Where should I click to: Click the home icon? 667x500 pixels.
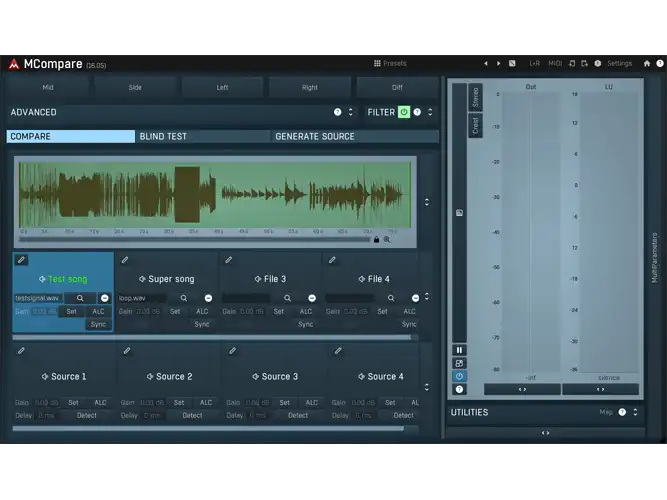pyautogui.click(x=647, y=63)
